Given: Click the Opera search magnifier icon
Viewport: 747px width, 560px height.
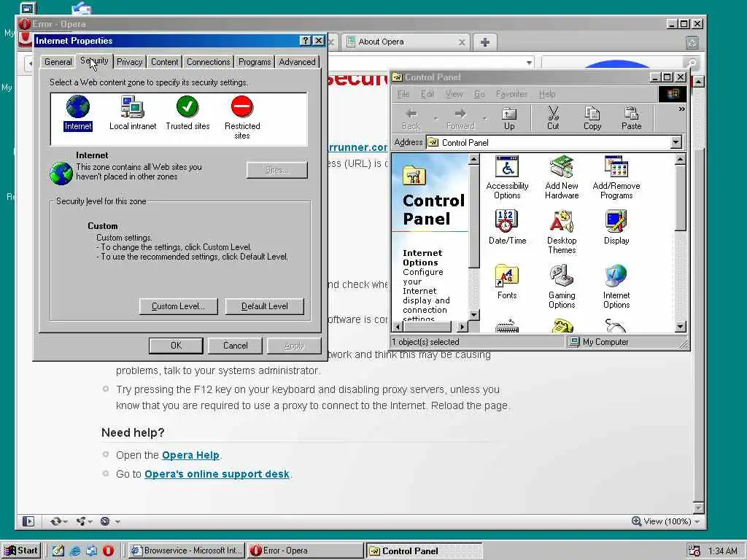Looking at the screenshot, I should coord(692,63).
